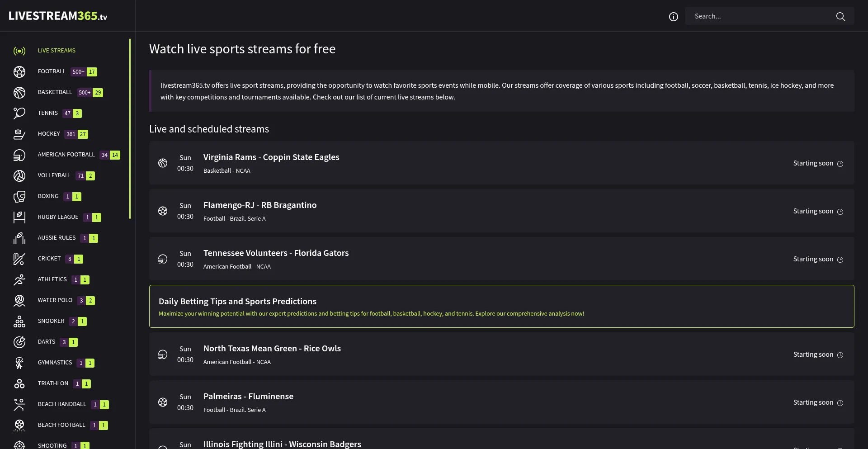Open Flamengo-RJ - RB Bragantino match
The width and height of the screenshot is (868, 449).
pos(259,205)
